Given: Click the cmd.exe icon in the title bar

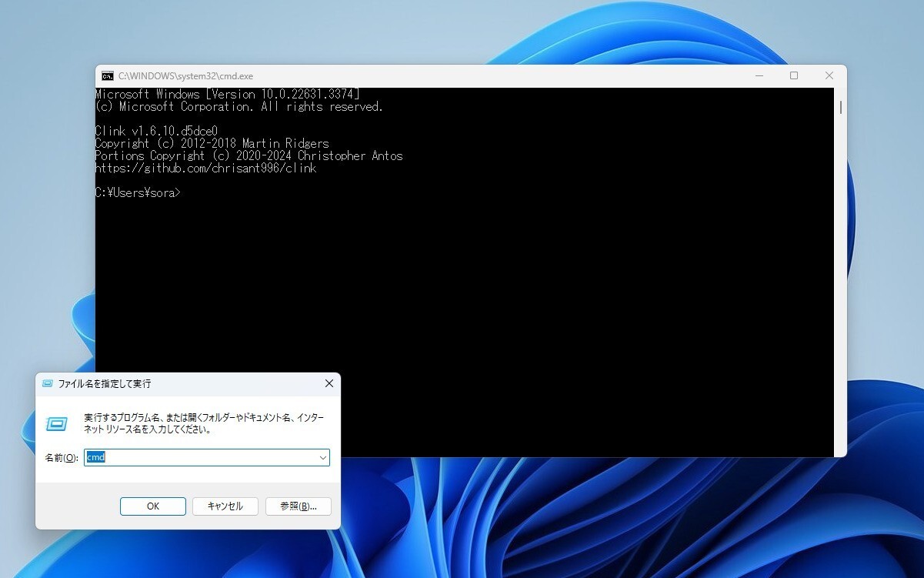Looking at the screenshot, I should (107, 75).
